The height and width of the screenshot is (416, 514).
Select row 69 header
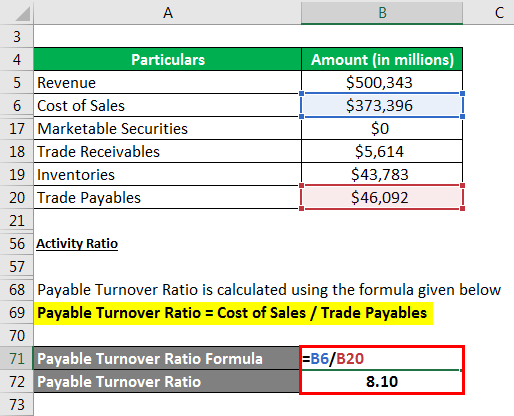click(x=17, y=312)
